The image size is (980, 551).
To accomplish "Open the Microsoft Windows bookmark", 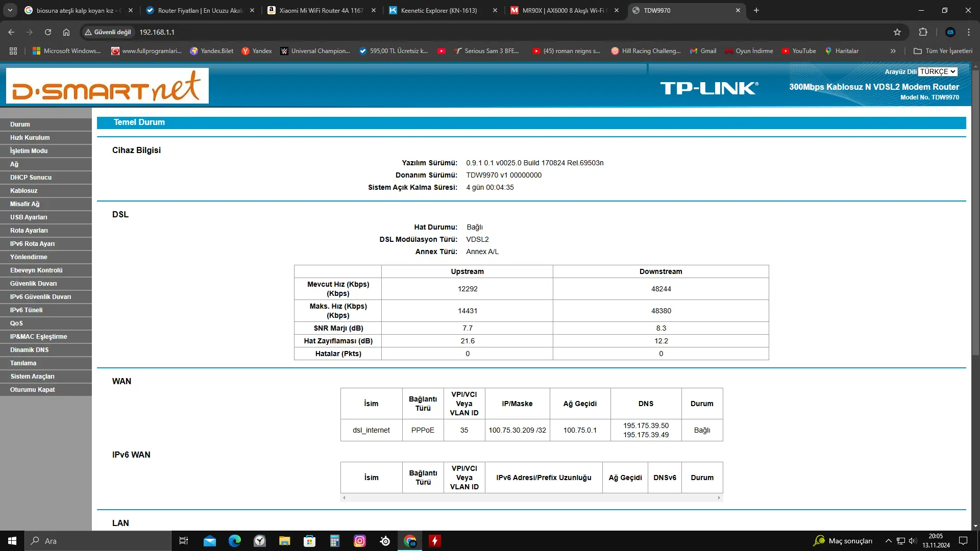I will (66, 51).
